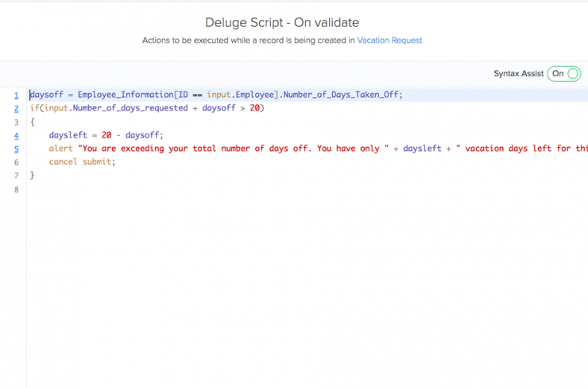Click the closing brace on line 7
588x388 pixels.
(33, 175)
